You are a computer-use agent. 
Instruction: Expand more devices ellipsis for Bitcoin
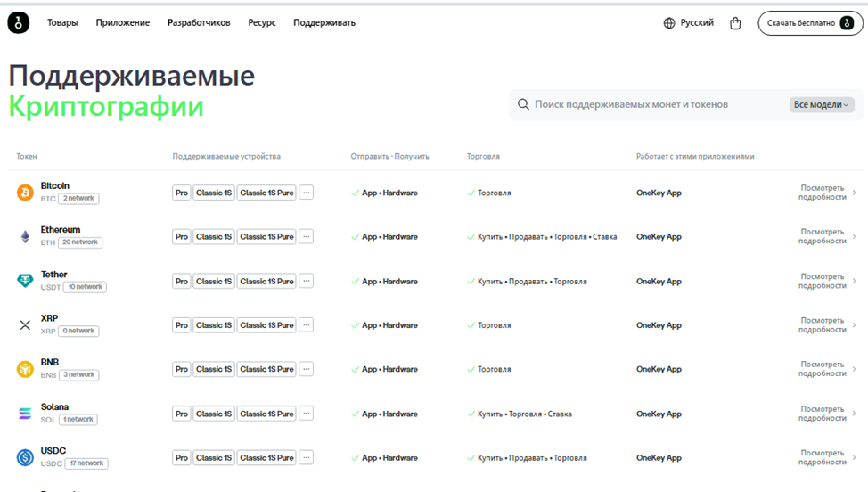tap(307, 193)
